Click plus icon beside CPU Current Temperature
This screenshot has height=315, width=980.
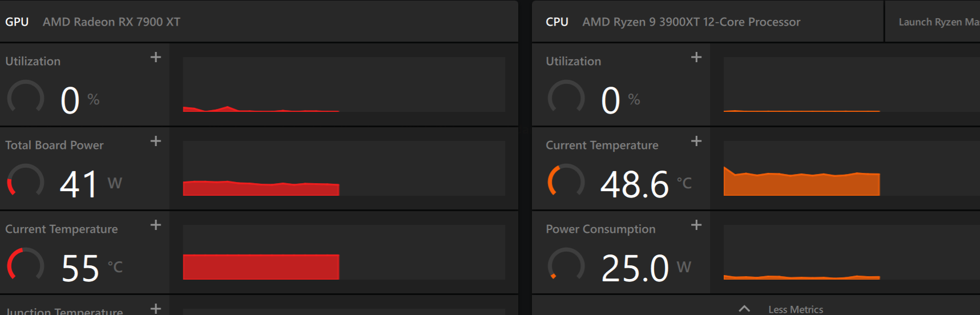click(696, 141)
